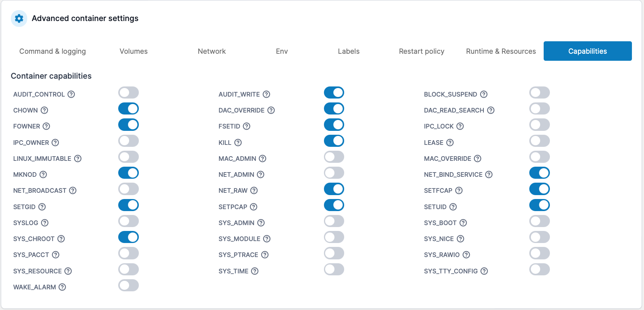
Task: Open the Env tab
Action: tap(282, 51)
